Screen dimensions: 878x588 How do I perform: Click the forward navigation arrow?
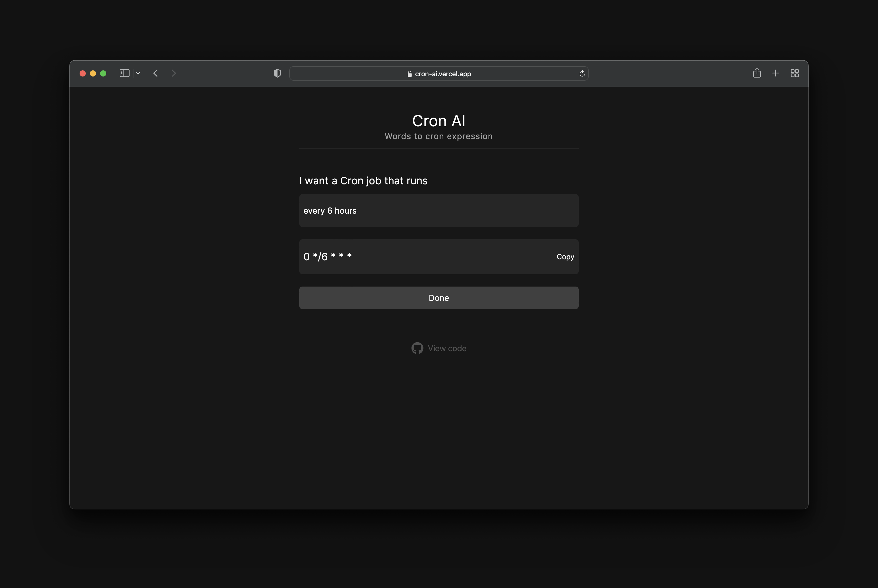pos(174,73)
